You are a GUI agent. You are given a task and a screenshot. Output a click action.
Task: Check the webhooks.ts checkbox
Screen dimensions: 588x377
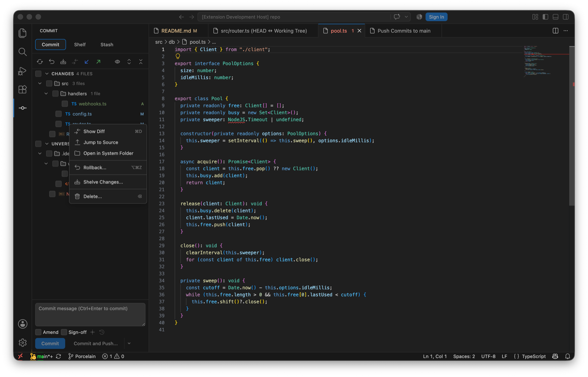pos(65,104)
